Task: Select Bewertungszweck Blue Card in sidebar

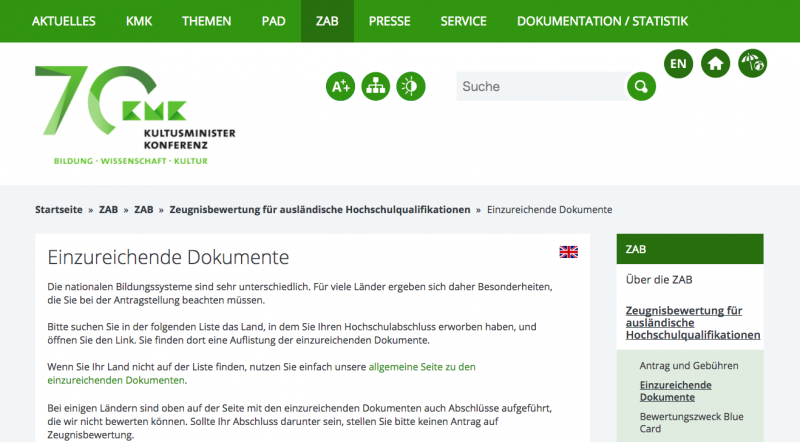Action: 691,422
